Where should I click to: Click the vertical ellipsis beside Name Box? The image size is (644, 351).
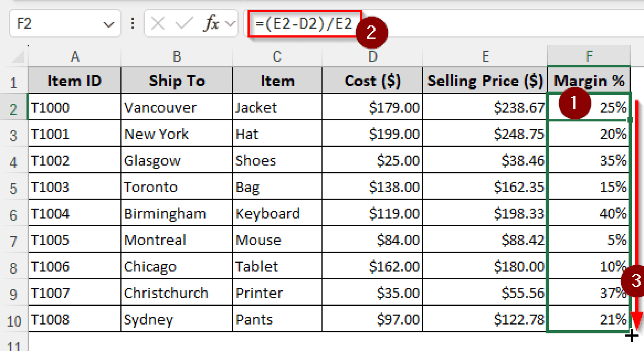click(132, 23)
